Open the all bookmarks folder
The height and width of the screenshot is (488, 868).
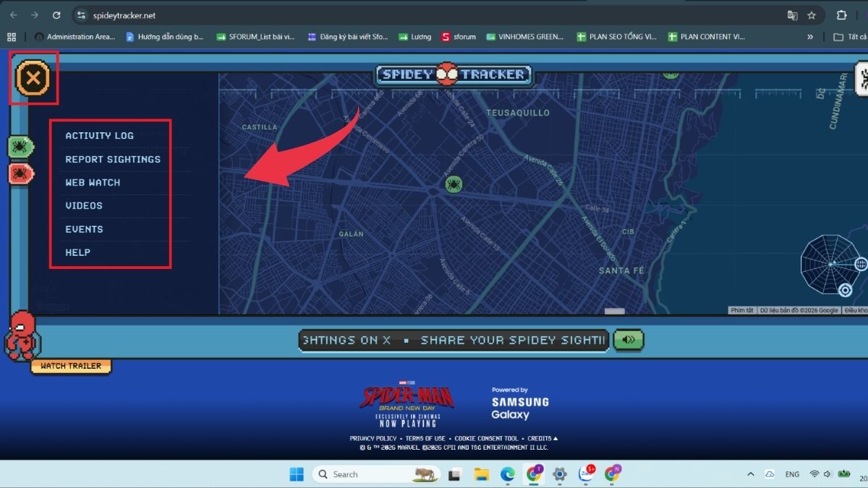[850, 37]
